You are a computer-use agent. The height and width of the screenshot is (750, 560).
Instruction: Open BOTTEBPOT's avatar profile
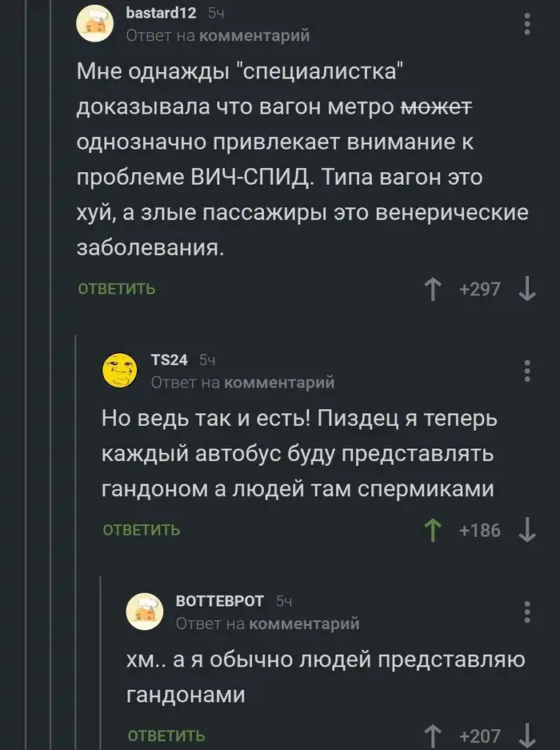[x=145, y=611]
